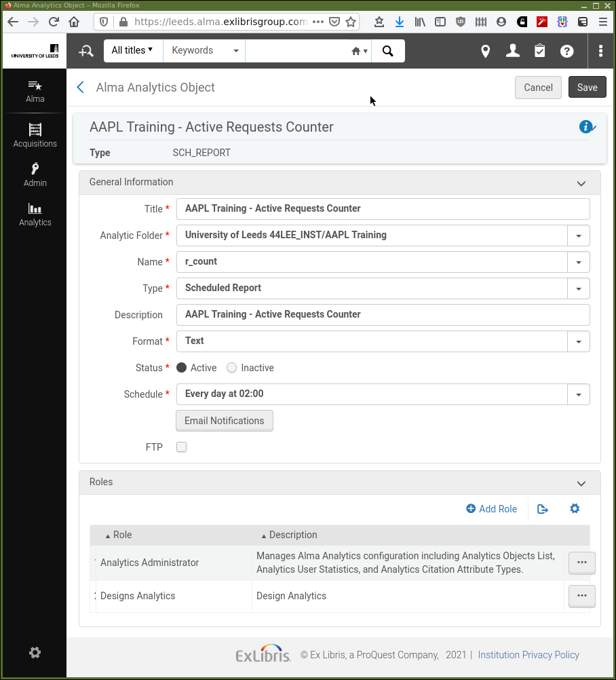The width and height of the screenshot is (616, 680).
Task: Show record info icon
Action: [587, 127]
